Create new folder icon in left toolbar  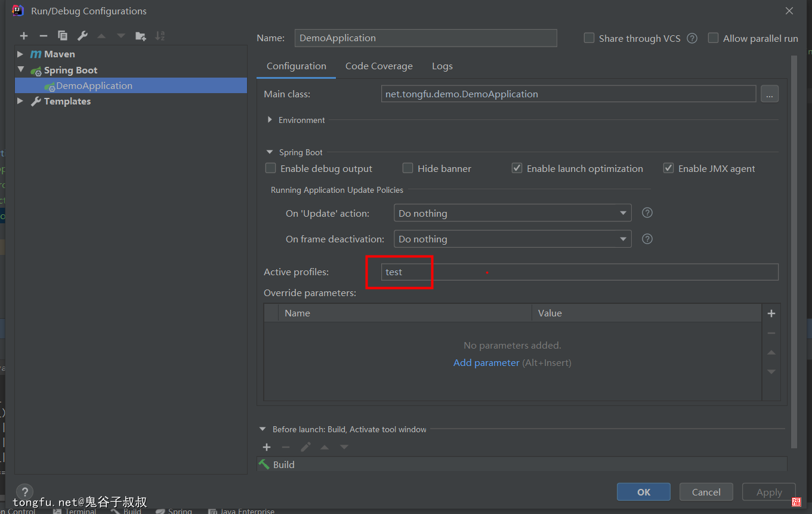point(141,36)
